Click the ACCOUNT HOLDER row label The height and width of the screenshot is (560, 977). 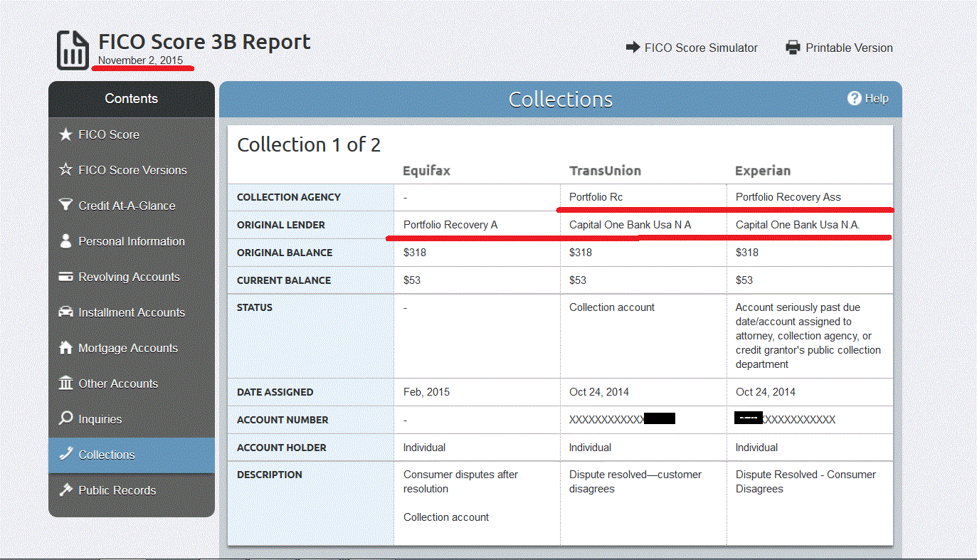[282, 448]
